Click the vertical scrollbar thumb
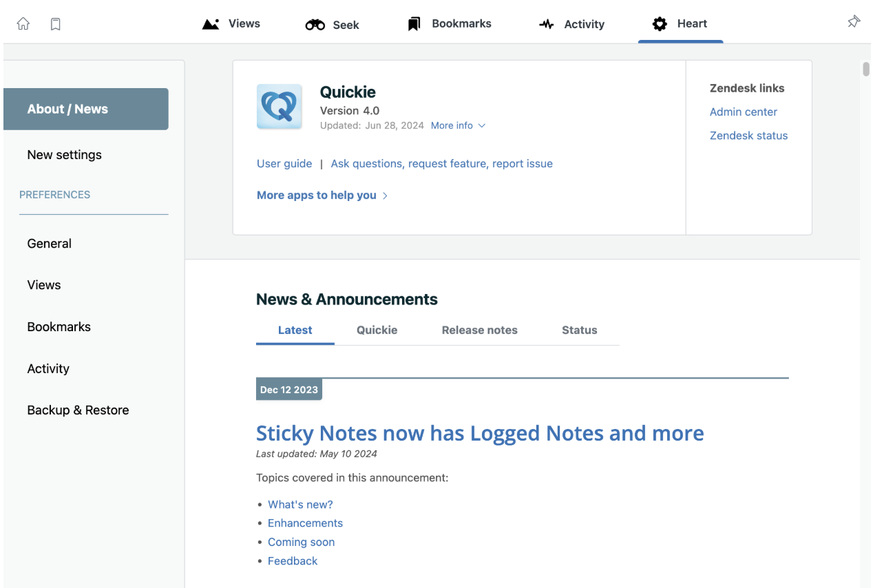Image resolution: width=873 pixels, height=588 pixels. tap(866, 69)
